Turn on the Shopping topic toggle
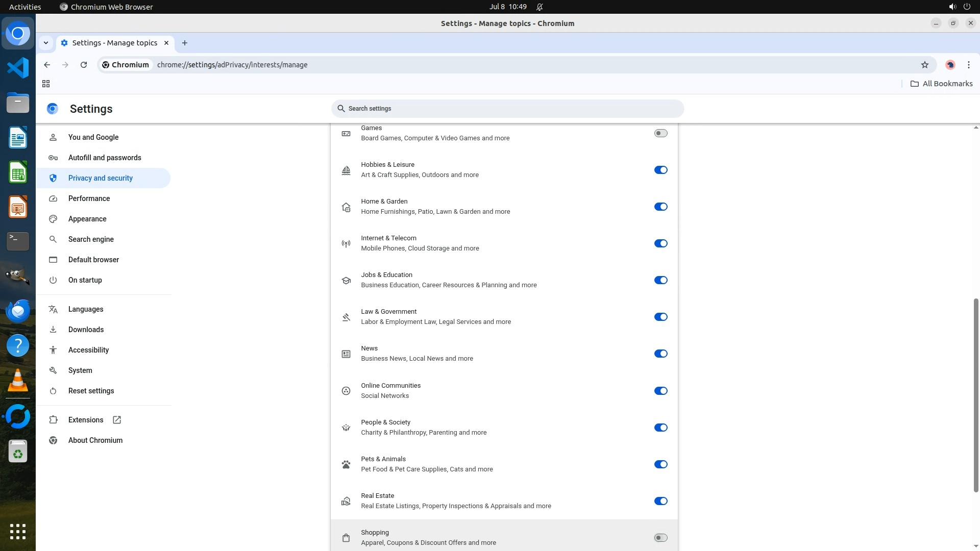The width and height of the screenshot is (980, 551). click(660, 538)
